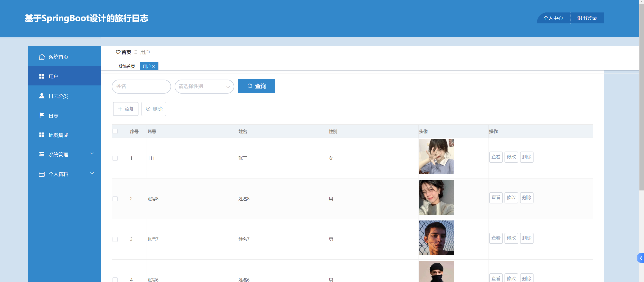Toggle the select-all checkbox in table header
644x282 pixels.
click(x=115, y=131)
